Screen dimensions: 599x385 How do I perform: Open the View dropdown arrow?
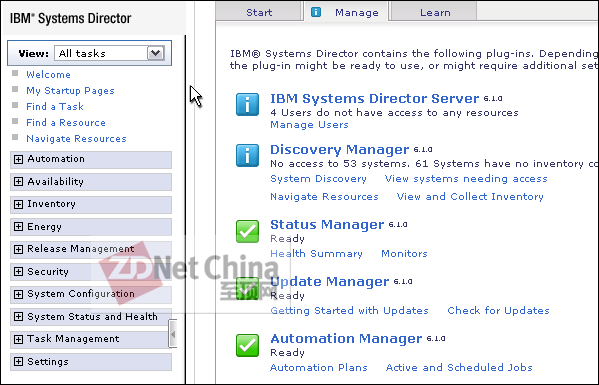click(155, 53)
